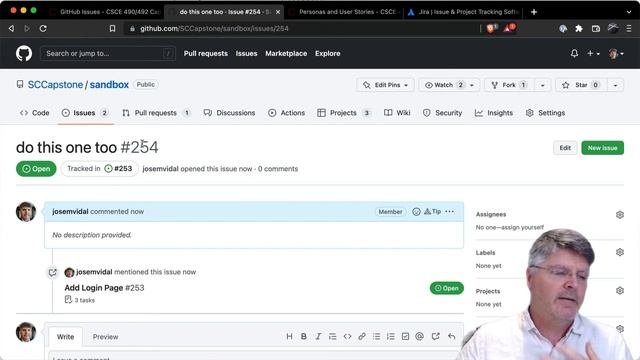
Task: Insert code with the code icon
Action: 347,336
